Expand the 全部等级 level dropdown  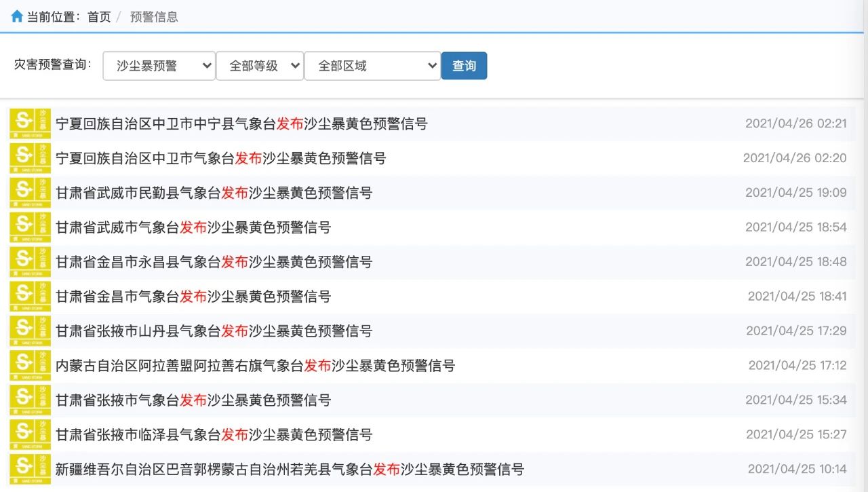pyautogui.click(x=260, y=66)
